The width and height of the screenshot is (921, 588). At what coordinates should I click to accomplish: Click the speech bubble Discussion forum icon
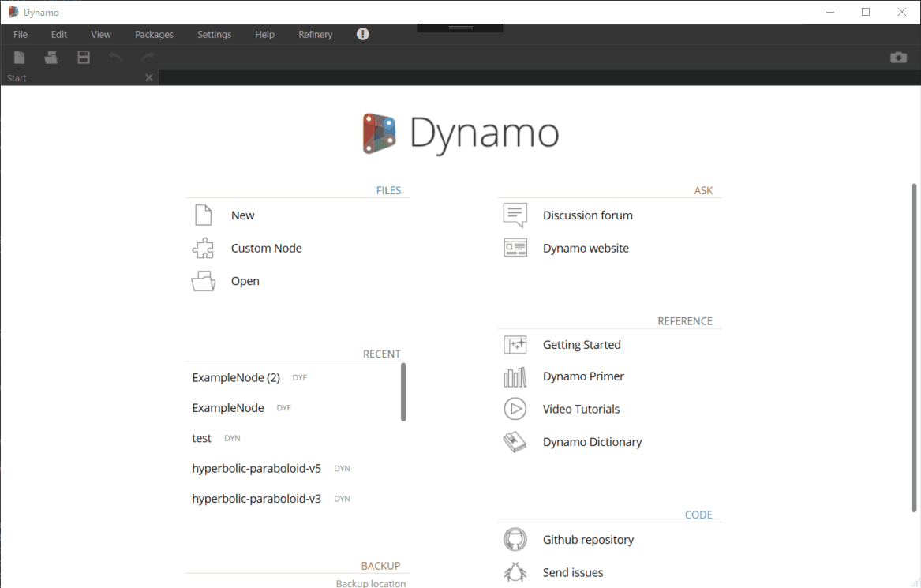coord(515,215)
